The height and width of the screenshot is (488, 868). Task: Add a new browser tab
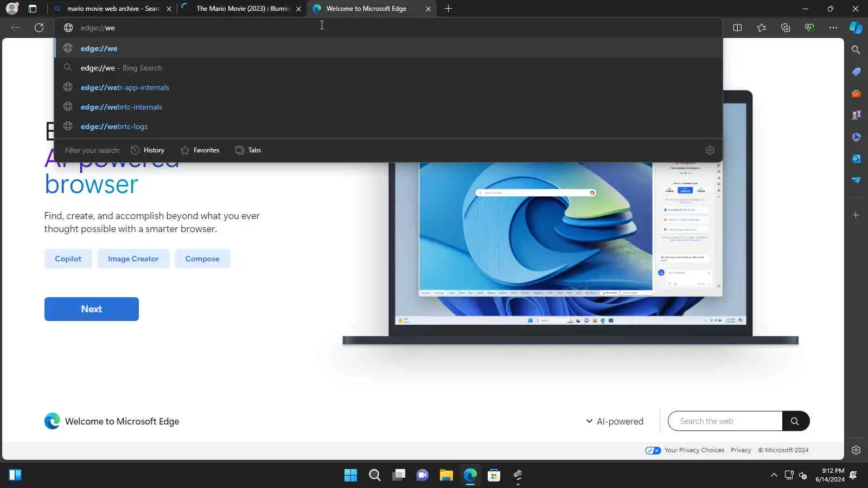point(448,9)
